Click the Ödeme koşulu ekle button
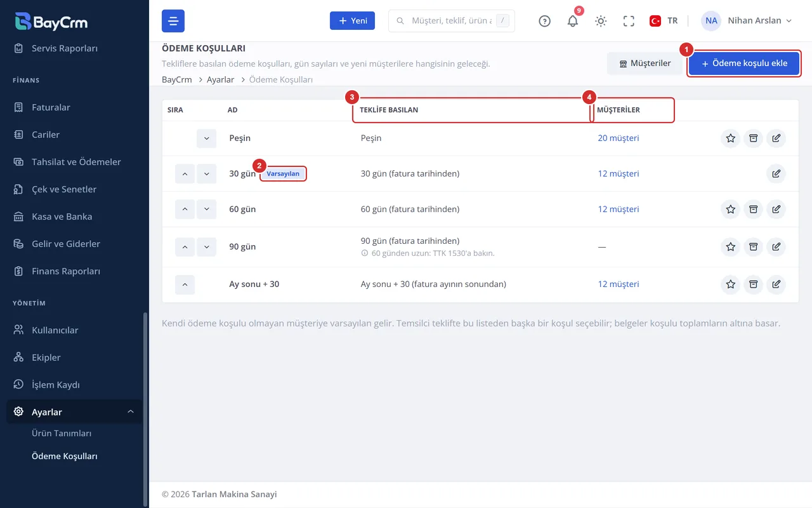 [x=744, y=63]
